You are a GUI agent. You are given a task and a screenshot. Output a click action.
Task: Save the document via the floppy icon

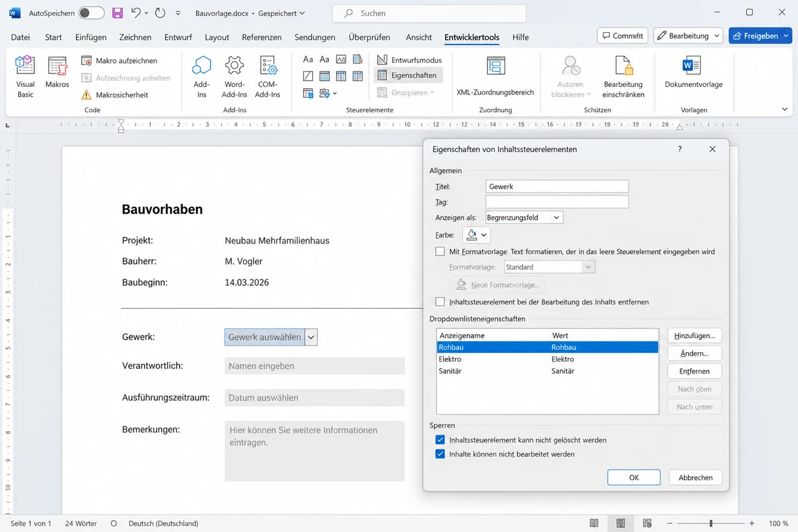pyautogui.click(x=118, y=13)
